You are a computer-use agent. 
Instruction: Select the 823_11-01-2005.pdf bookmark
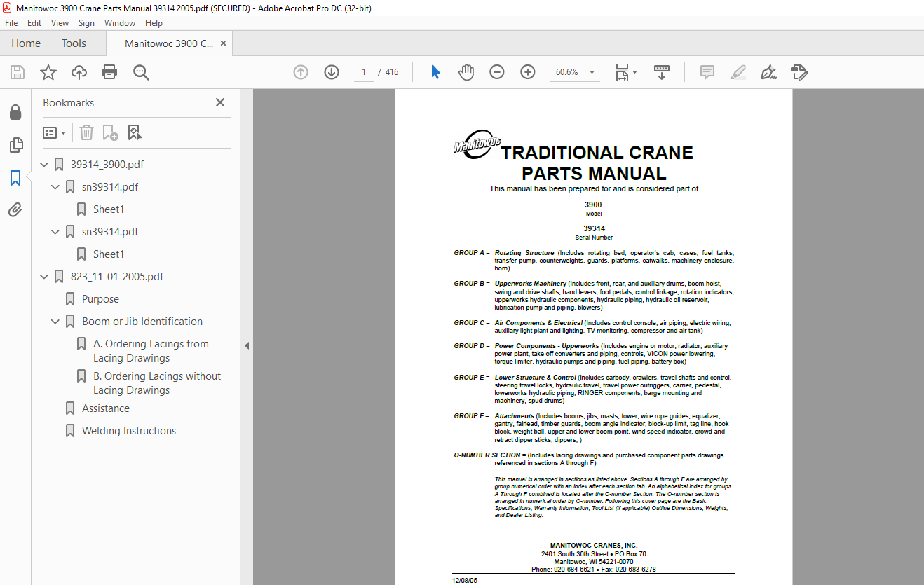pyautogui.click(x=117, y=277)
